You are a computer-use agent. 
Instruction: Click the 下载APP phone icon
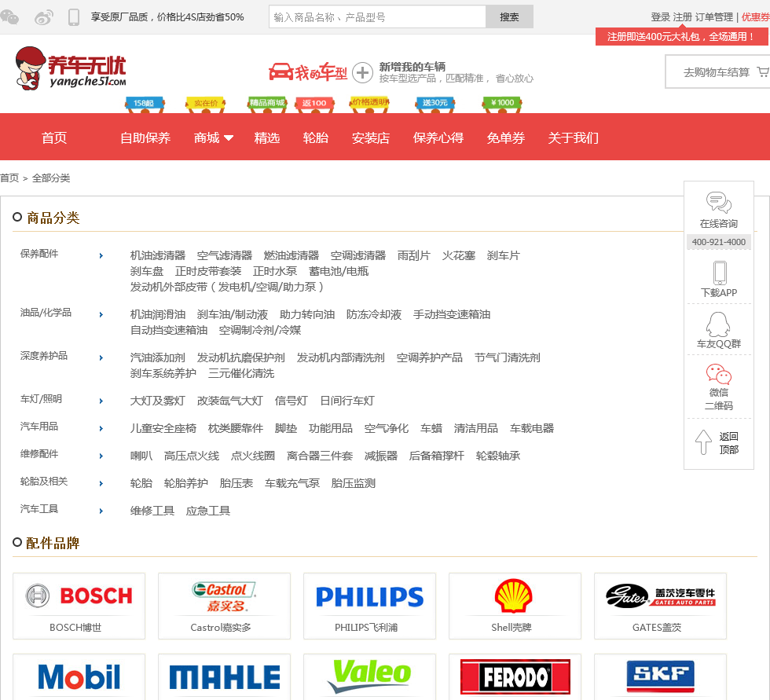click(x=720, y=273)
